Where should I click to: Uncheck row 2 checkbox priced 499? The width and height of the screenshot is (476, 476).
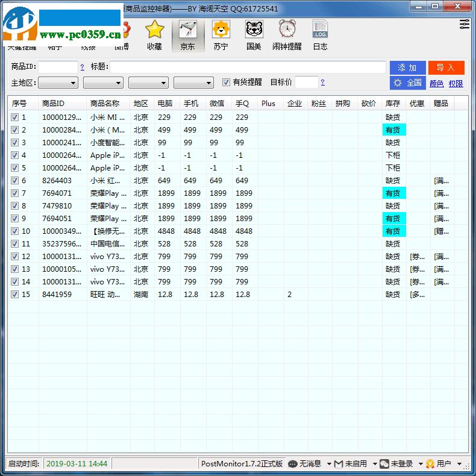click(14, 130)
